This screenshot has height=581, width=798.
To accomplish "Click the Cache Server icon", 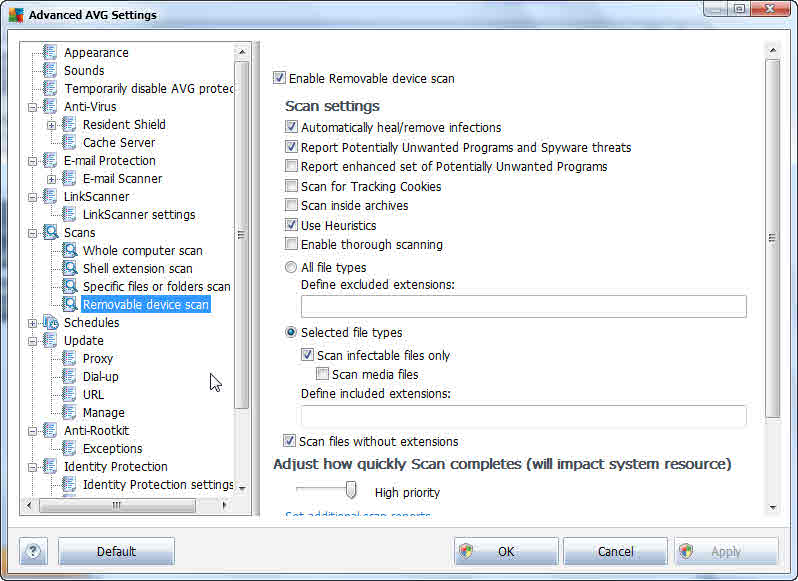I will point(69,142).
